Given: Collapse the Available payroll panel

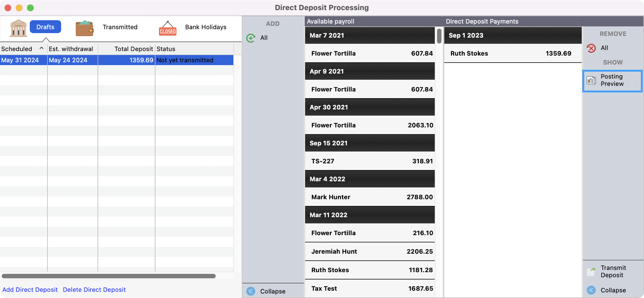Looking at the screenshot, I should pos(251,291).
